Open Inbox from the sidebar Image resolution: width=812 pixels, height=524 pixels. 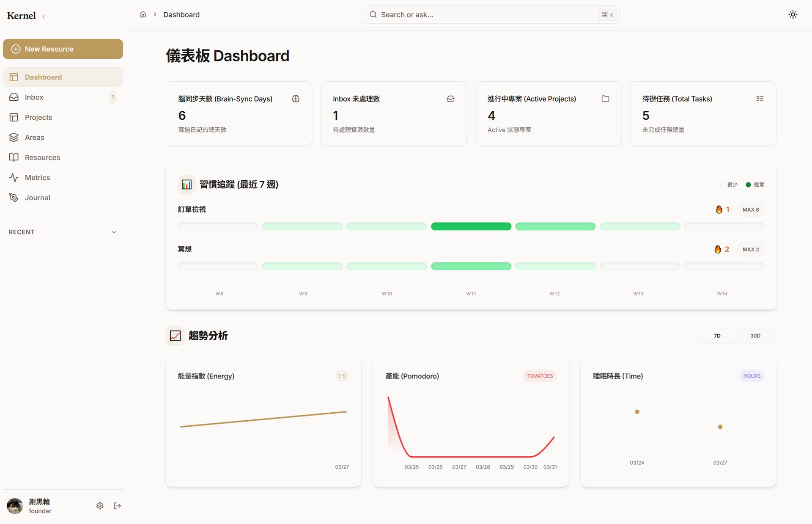34,97
